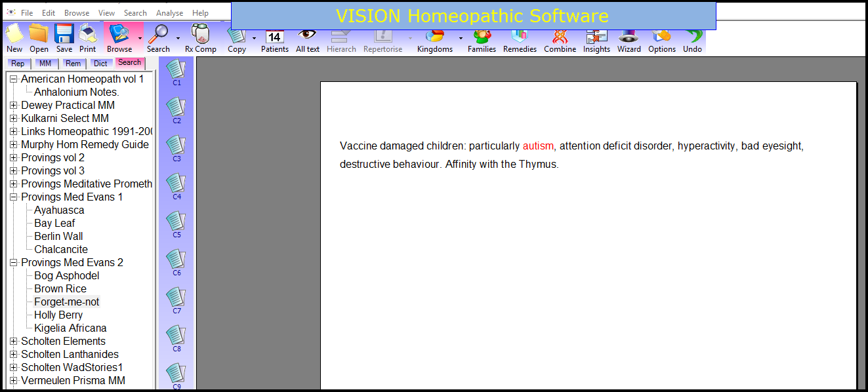Select Anhalonium Notes. tree entry
This screenshot has width=868, height=392.
76,92
